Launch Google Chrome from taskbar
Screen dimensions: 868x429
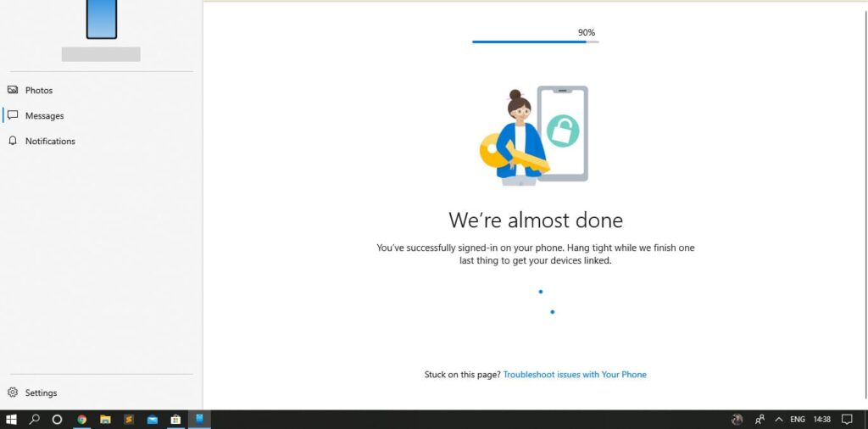tap(82, 419)
